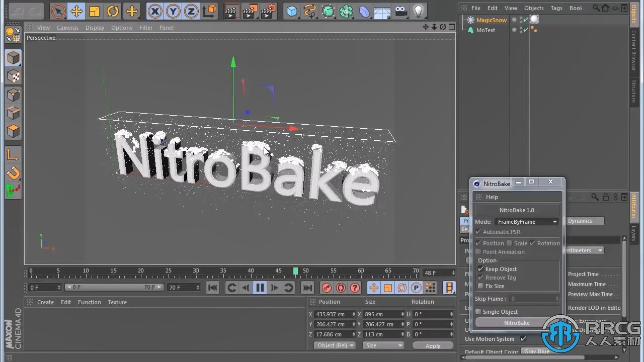
Task: Enable the Edges mode
Action: pyautogui.click(x=13, y=113)
